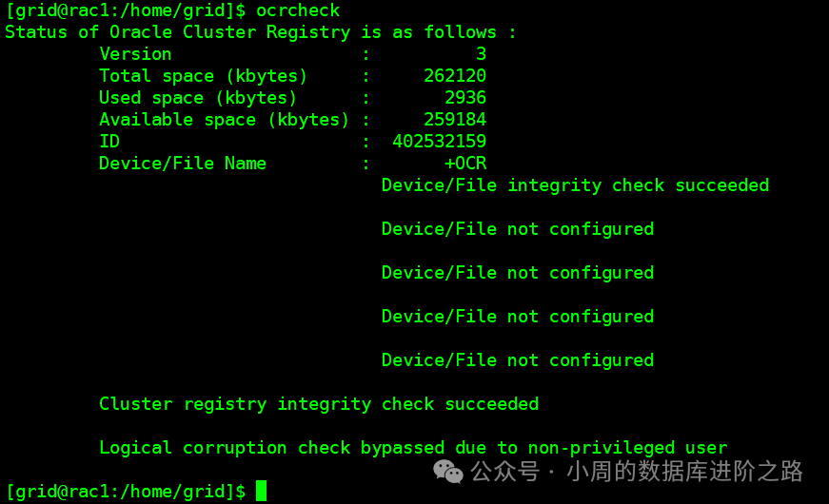Click the top [grid@rac1:/home/grid]$ prompt
The width and height of the screenshot is (829, 504).
(126, 10)
